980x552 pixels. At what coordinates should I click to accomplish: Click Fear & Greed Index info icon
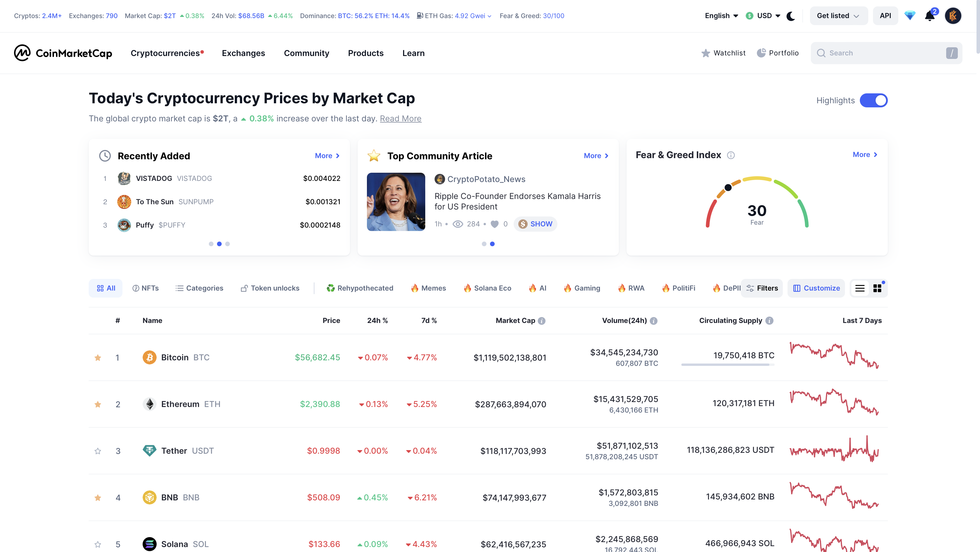[731, 155]
